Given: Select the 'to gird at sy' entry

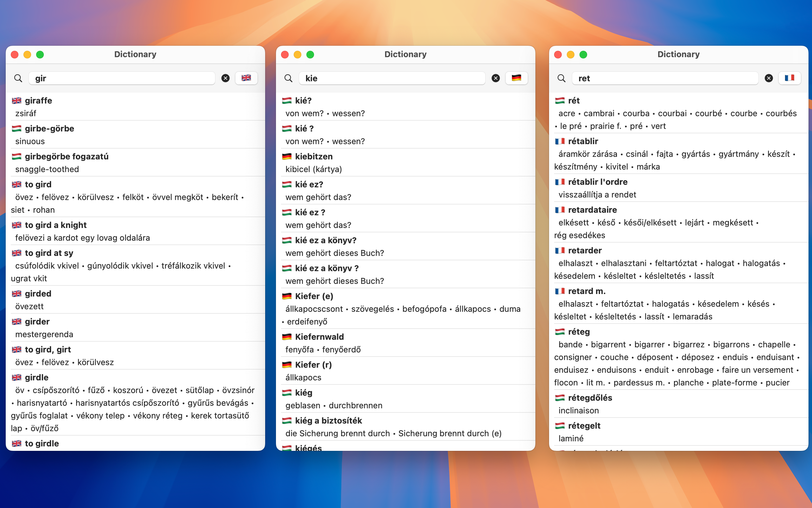Looking at the screenshot, I should 135,265.
